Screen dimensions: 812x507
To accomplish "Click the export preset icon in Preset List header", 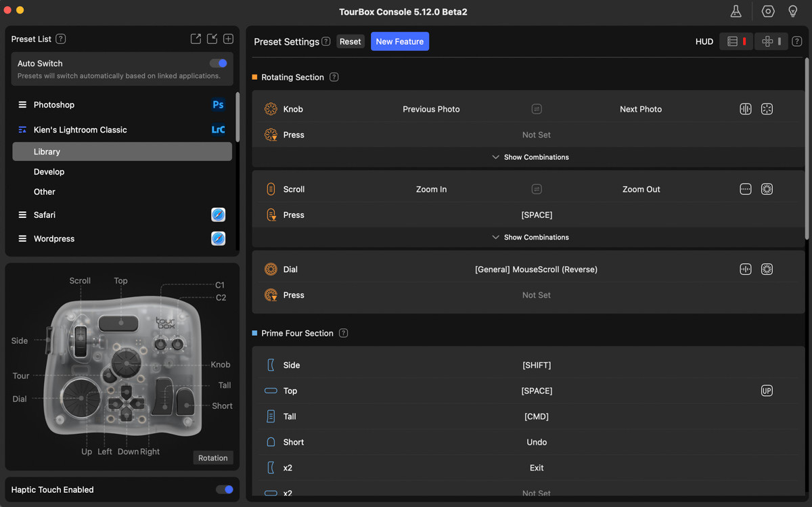I will pos(196,39).
